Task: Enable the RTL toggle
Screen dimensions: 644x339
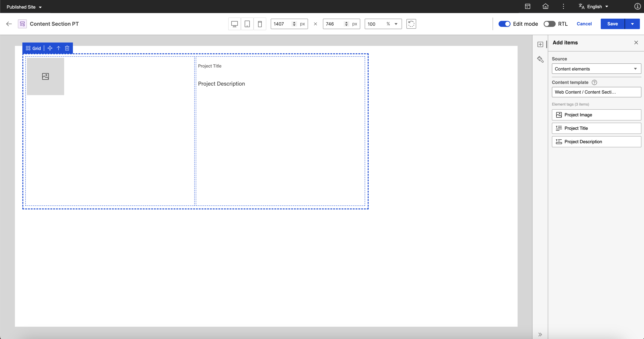Action: pyautogui.click(x=549, y=24)
